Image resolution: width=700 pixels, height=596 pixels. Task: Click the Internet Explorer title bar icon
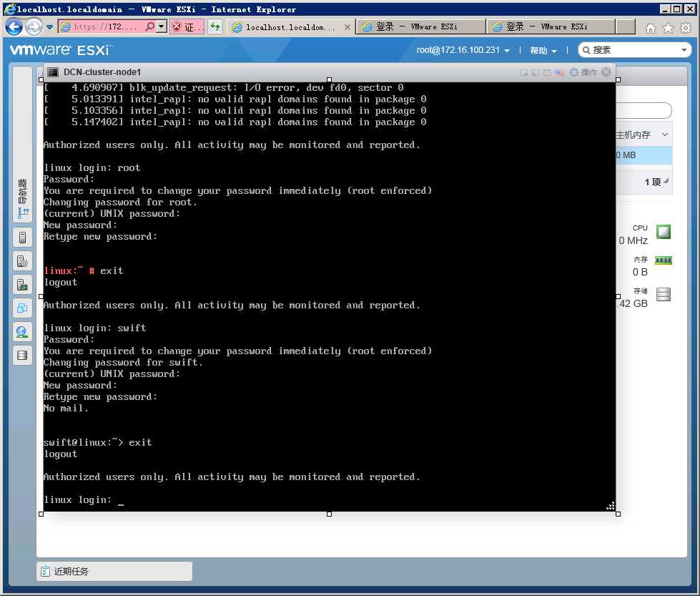click(10, 9)
